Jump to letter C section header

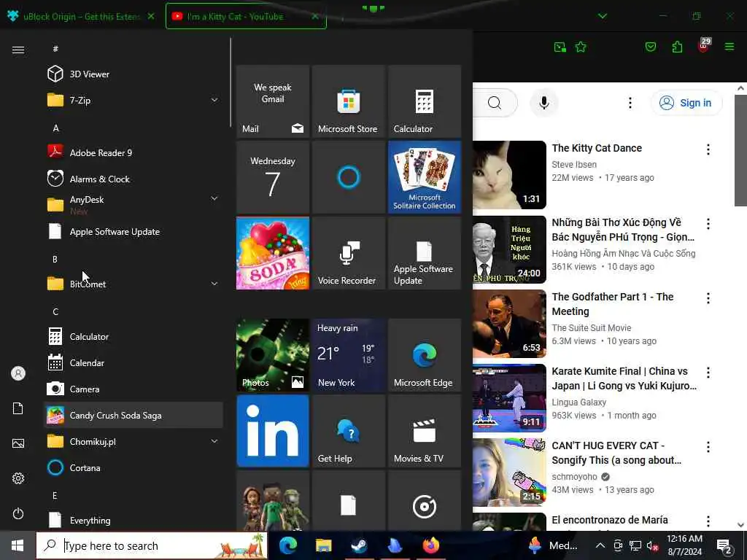pyautogui.click(x=55, y=312)
